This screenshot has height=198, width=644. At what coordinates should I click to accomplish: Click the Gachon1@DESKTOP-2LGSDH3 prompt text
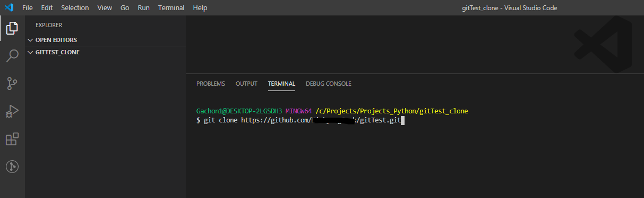pyautogui.click(x=239, y=111)
